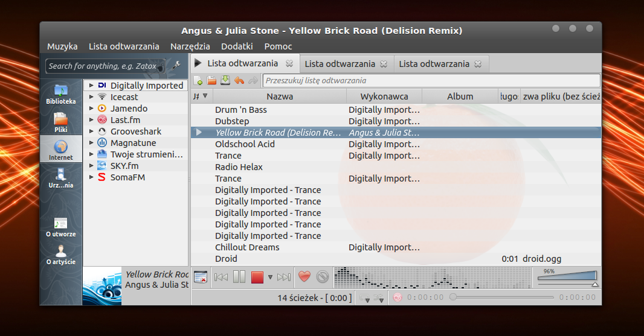Expand the Magnatune tree node
This screenshot has width=644, height=336.
pos(92,143)
